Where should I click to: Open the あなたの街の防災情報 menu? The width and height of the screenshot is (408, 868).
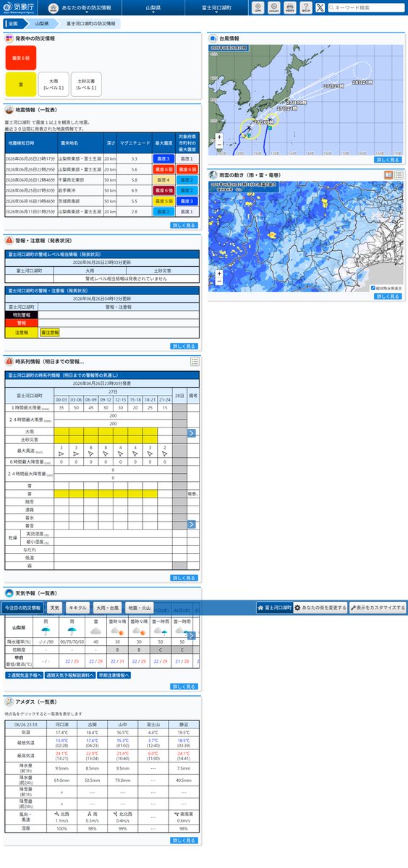coord(81,7)
